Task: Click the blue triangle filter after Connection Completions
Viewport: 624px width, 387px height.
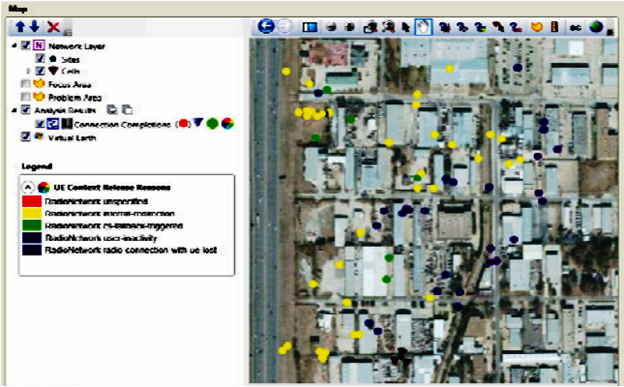Action: (198, 123)
